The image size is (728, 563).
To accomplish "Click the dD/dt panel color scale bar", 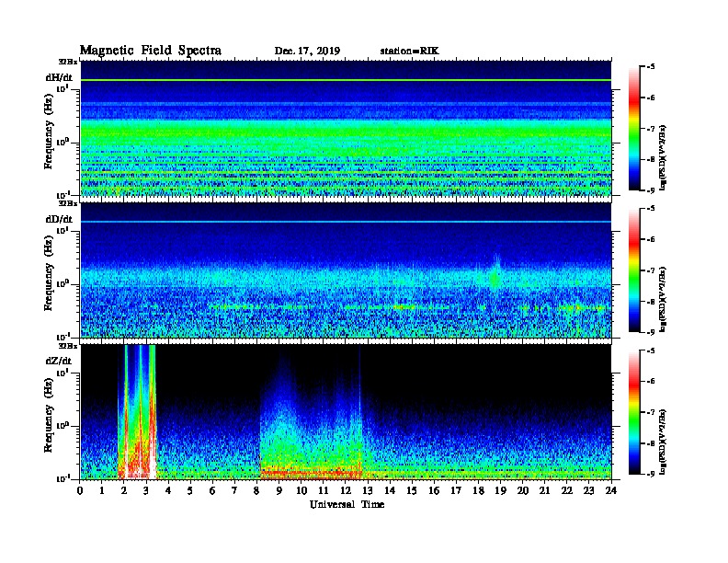I will click(634, 270).
